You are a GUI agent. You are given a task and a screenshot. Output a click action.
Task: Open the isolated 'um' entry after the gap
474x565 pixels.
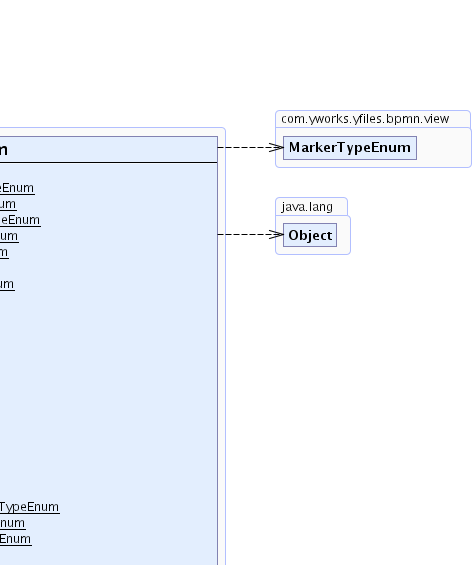tap(7, 284)
